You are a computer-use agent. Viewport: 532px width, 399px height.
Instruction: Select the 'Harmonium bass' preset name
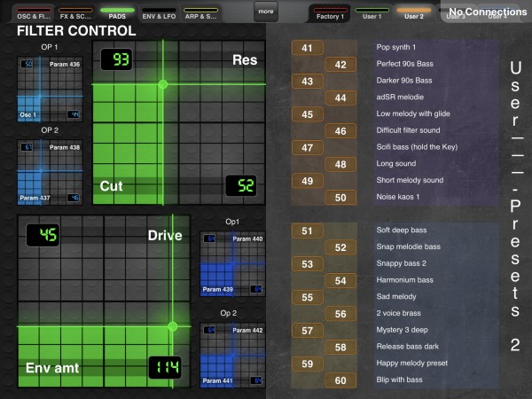coord(405,280)
